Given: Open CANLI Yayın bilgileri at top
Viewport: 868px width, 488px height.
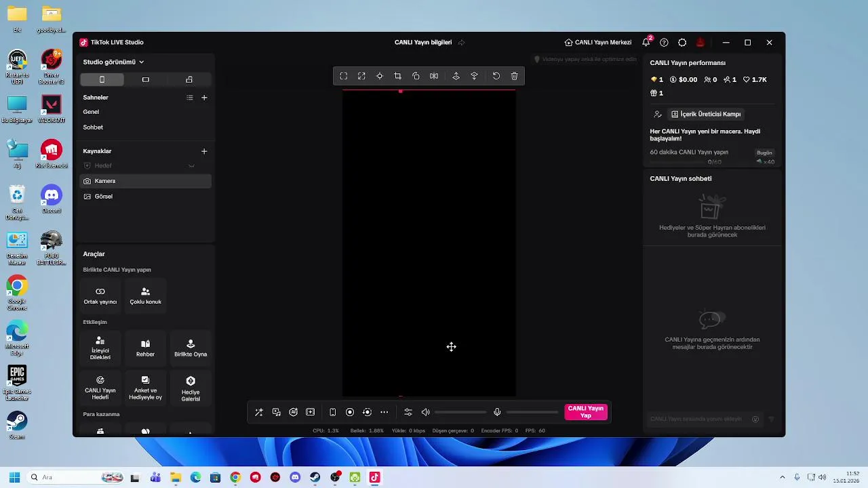Looking at the screenshot, I should [423, 42].
